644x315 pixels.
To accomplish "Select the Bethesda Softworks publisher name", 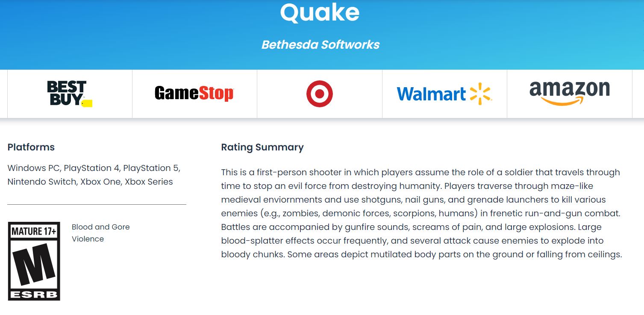I will pos(321,44).
